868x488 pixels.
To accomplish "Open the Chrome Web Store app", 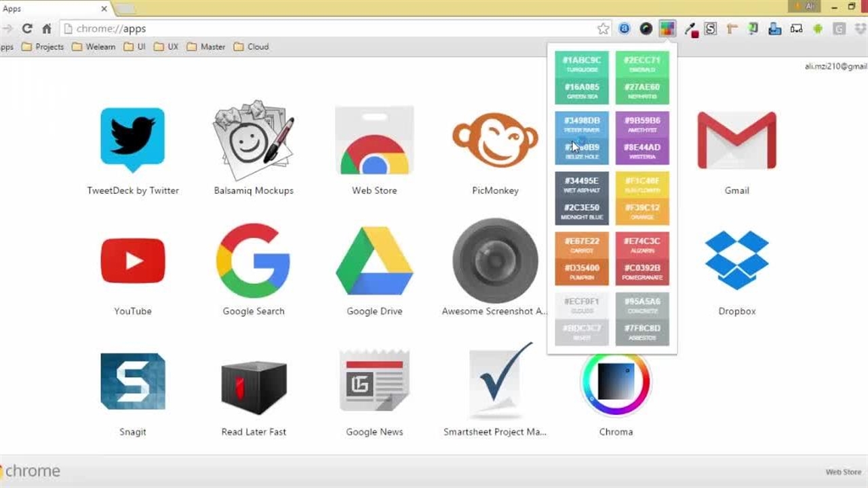I will coord(374,140).
